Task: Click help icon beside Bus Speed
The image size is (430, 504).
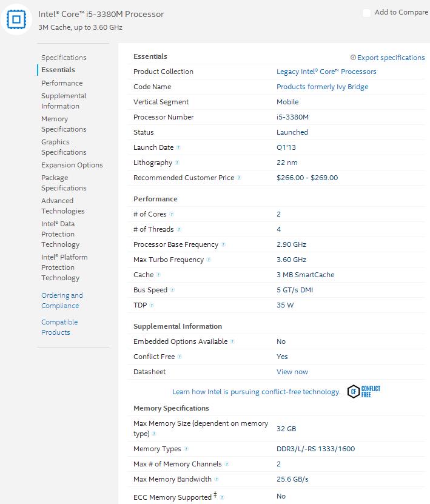Action: tap(172, 290)
